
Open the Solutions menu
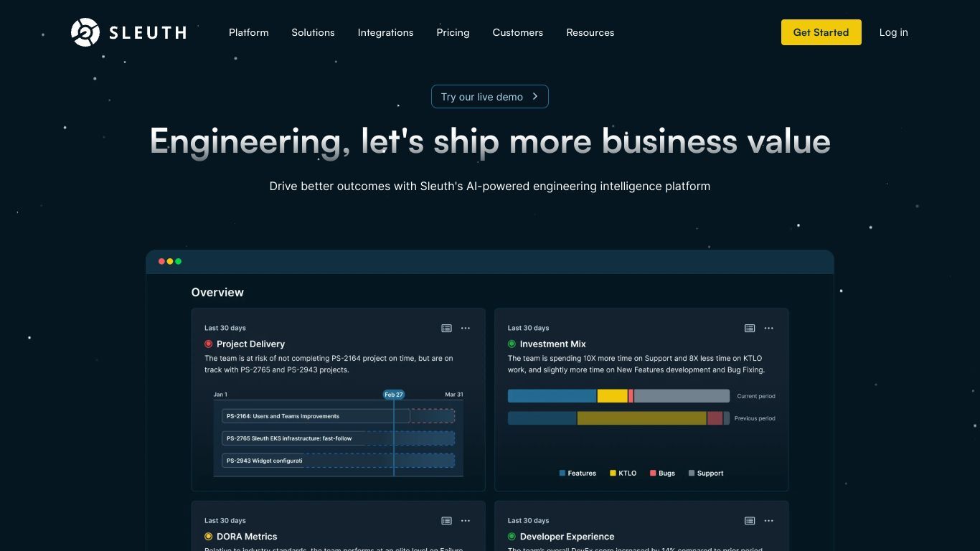pos(313,32)
